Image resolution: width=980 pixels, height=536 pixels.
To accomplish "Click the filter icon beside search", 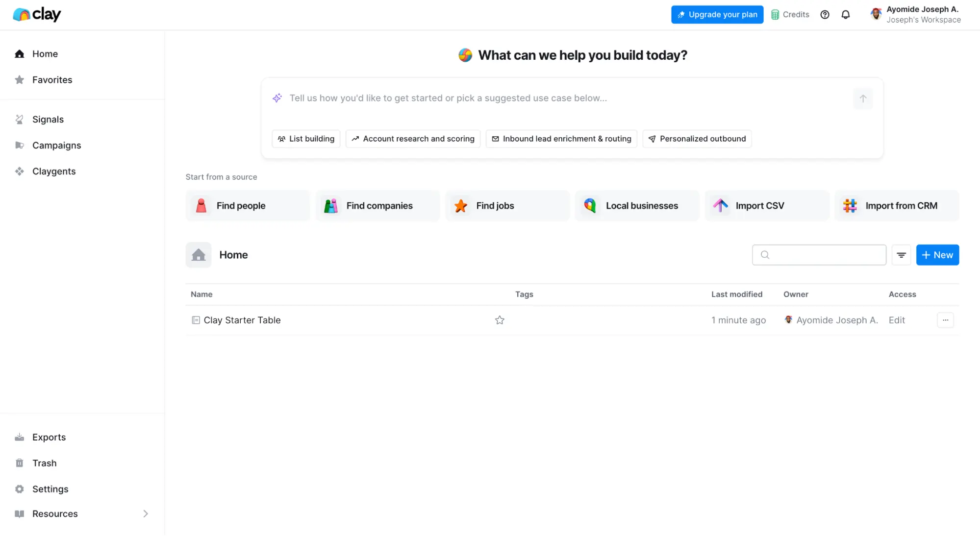I will 901,255.
